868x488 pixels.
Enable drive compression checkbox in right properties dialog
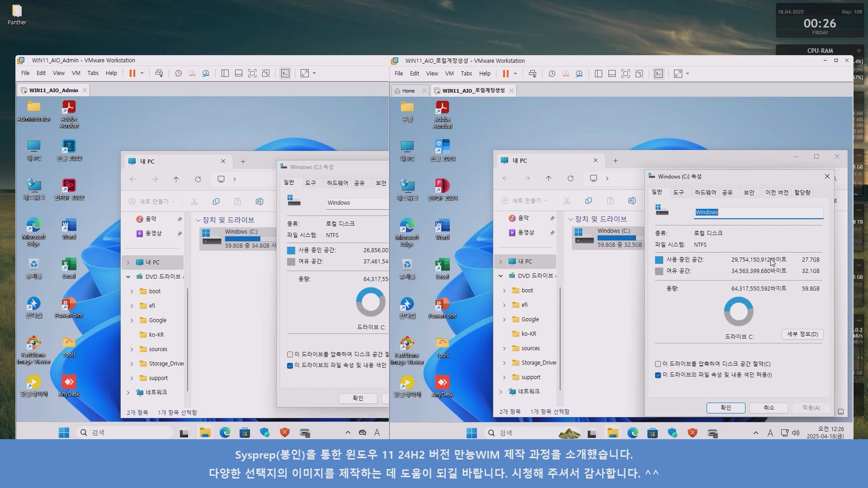(x=658, y=364)
